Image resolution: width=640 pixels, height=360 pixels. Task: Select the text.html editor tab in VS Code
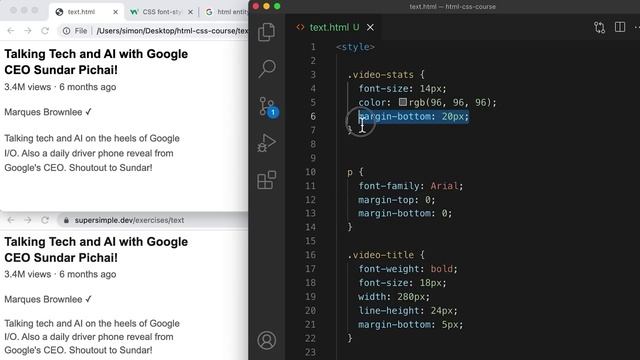tap(335, 27)
